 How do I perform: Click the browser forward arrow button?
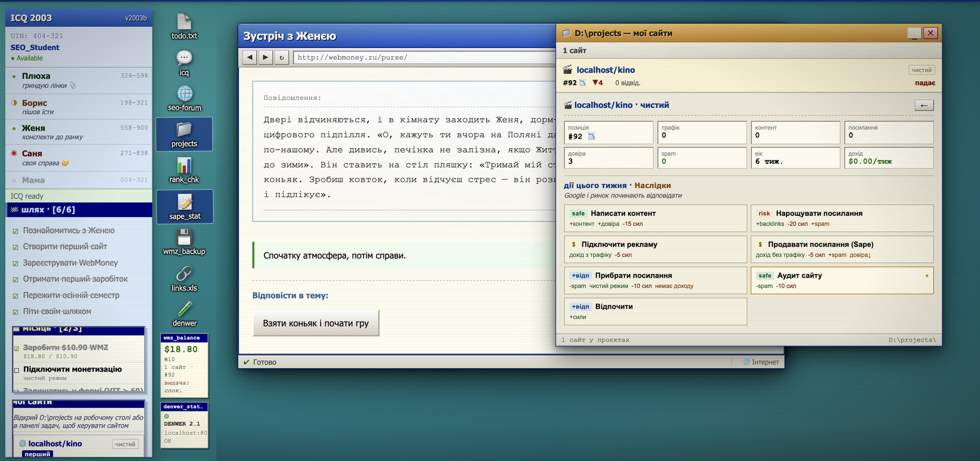(x=265, y=57)
